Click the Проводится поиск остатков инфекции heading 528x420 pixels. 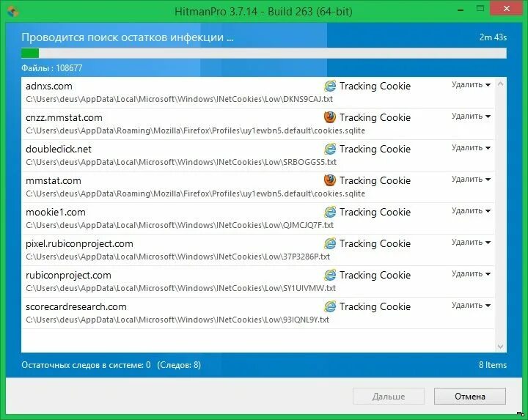[128, 37]
